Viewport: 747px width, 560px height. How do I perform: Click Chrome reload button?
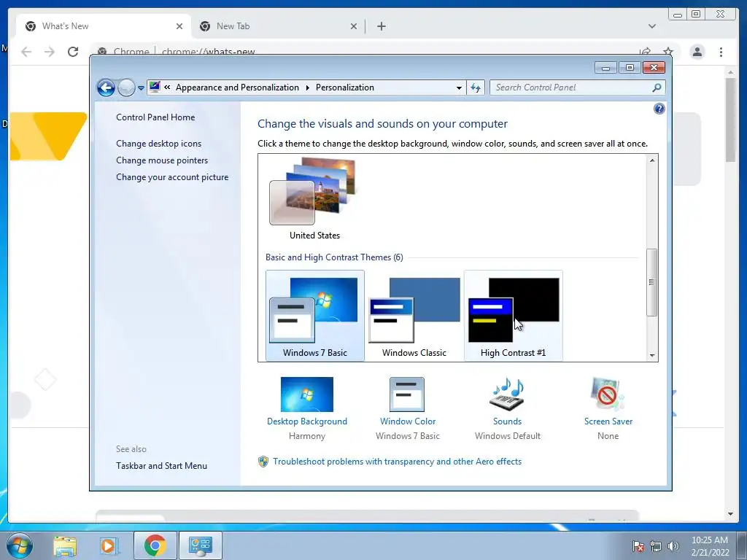click(73, 52)
